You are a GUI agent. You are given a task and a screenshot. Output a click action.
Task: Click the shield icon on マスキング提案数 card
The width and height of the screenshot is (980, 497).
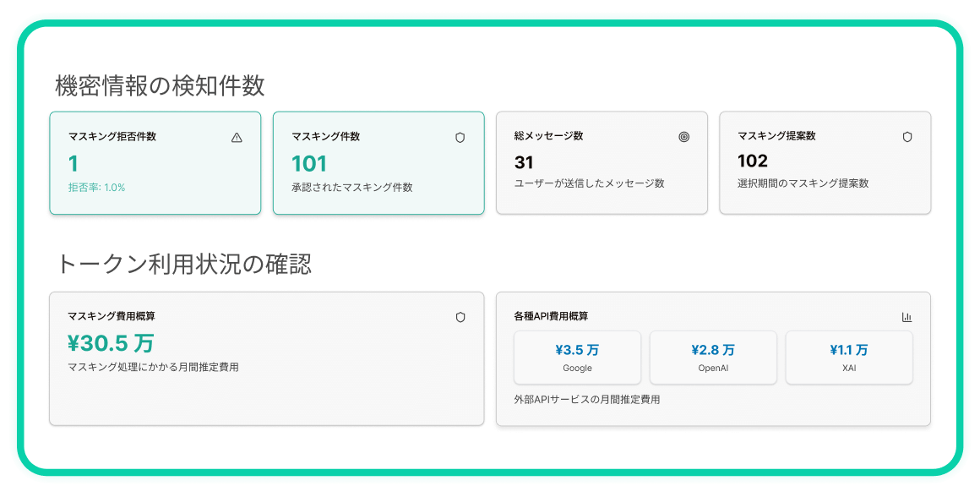pyautogui.click(x=906, y=135)
